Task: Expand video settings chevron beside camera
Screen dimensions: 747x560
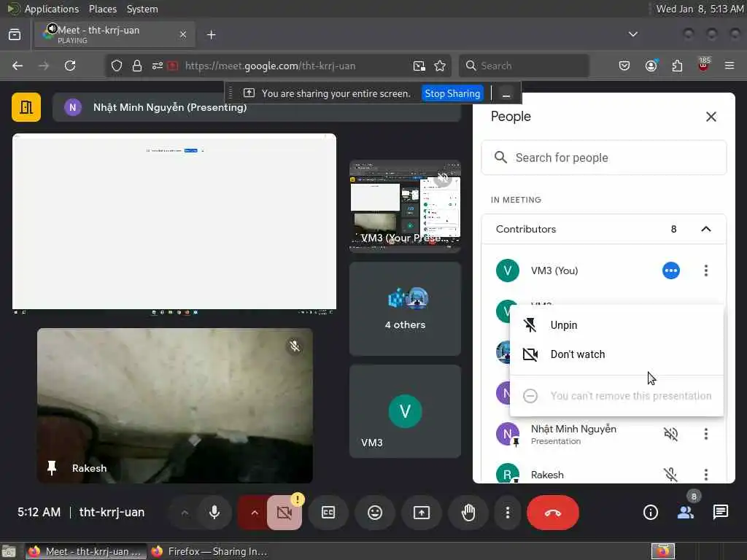Action: coord(255,513)
